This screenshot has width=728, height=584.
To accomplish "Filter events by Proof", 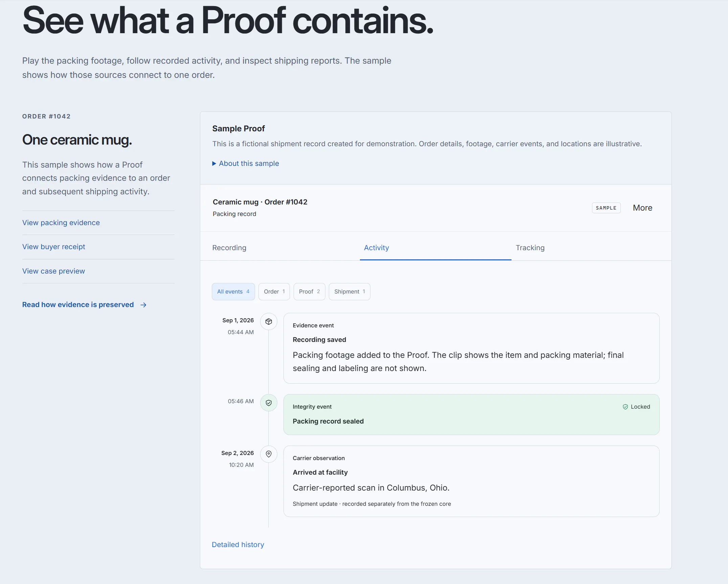I will [x=309, y=291].
